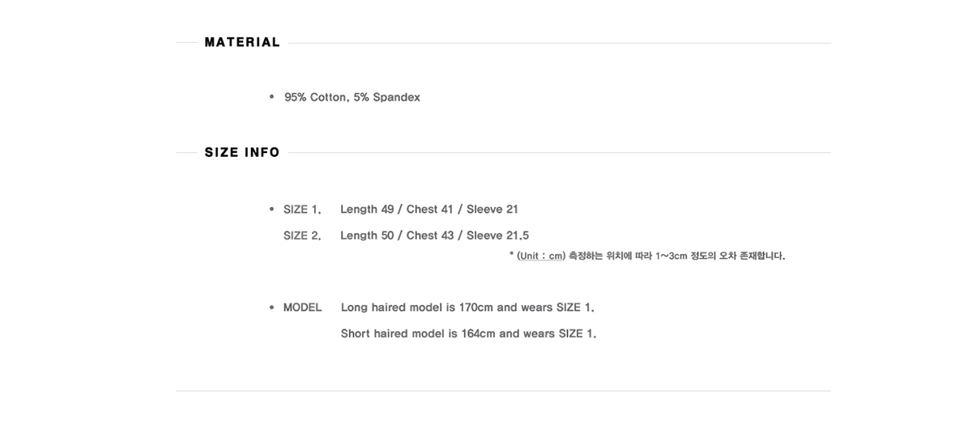Image resolution: width=980 pixels, height=437 pixels.
Task: Click the long haired model 170cm line
Action: pos(468,308)
